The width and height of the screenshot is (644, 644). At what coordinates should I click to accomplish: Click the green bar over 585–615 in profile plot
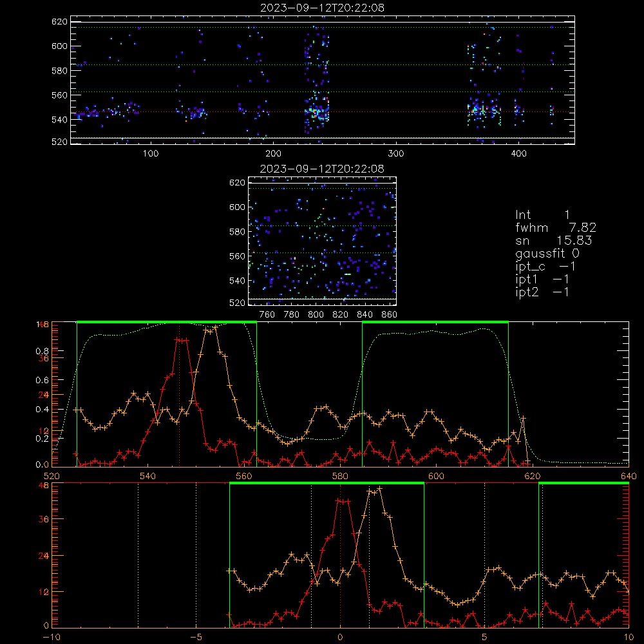click(x=435, y=322)
